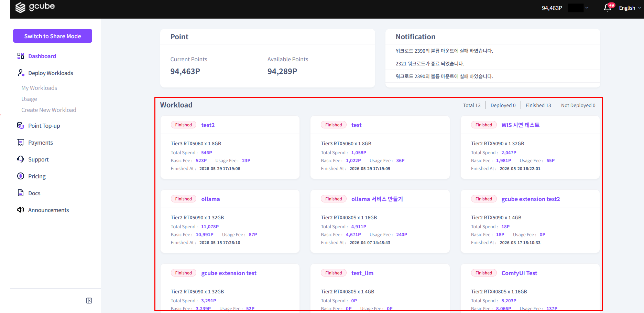644x313 pixels.
Task: Open the gcube extension test workload
Action: 229,273
